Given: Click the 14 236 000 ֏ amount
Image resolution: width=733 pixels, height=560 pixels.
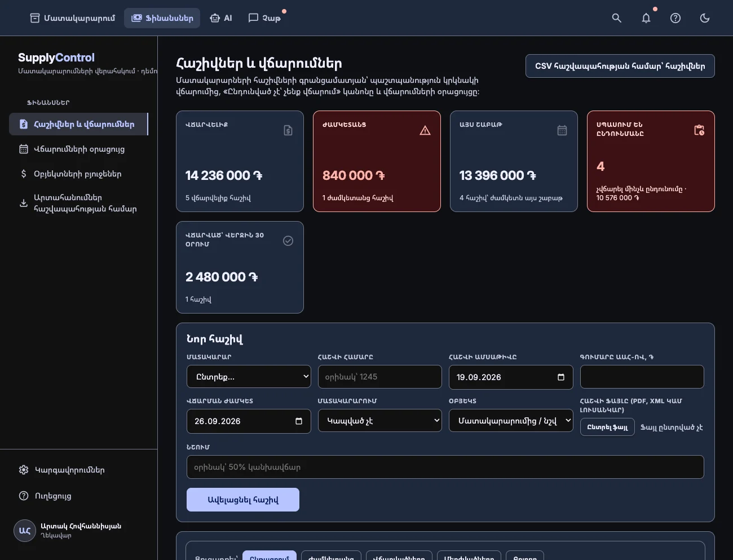Looking at the screenshot, I should 224,175.
